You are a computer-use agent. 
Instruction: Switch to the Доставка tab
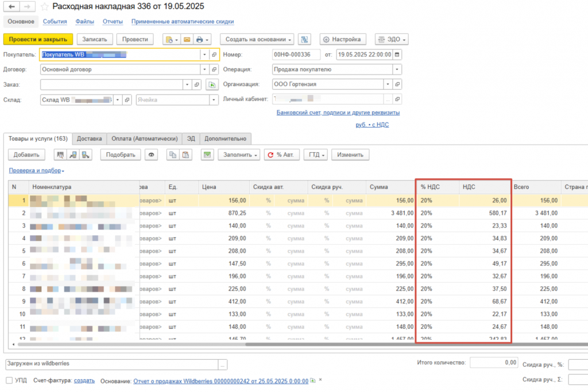point(89,139)
